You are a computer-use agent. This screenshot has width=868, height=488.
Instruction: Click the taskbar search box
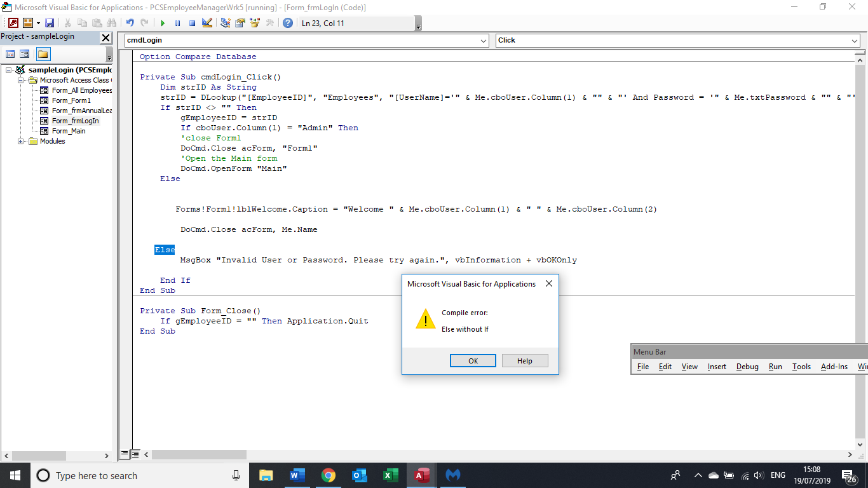tap(139, 475)
